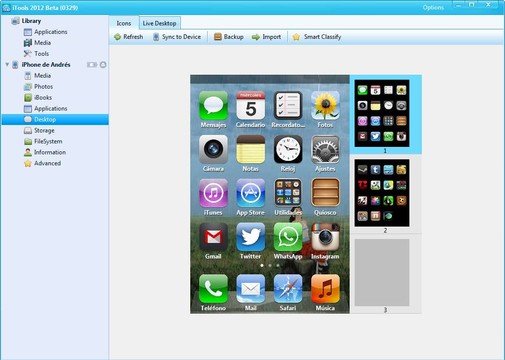Select the Instagram icon on home screen
Screen dimensions: 505x360
tap(325, 237)
